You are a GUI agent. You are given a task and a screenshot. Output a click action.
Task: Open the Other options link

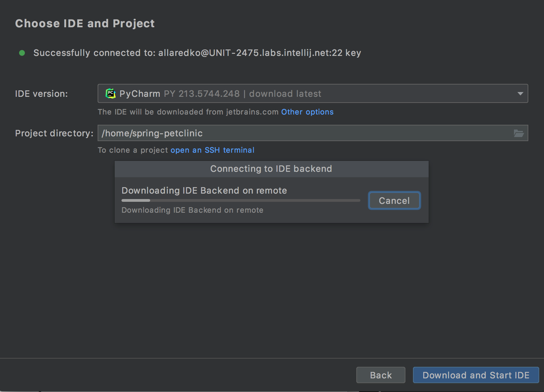307,112
